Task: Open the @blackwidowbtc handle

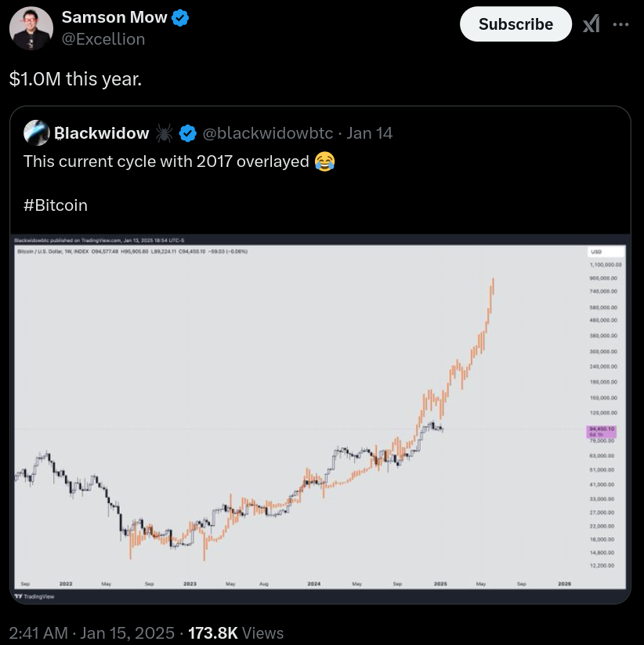Action: [268, 133]
